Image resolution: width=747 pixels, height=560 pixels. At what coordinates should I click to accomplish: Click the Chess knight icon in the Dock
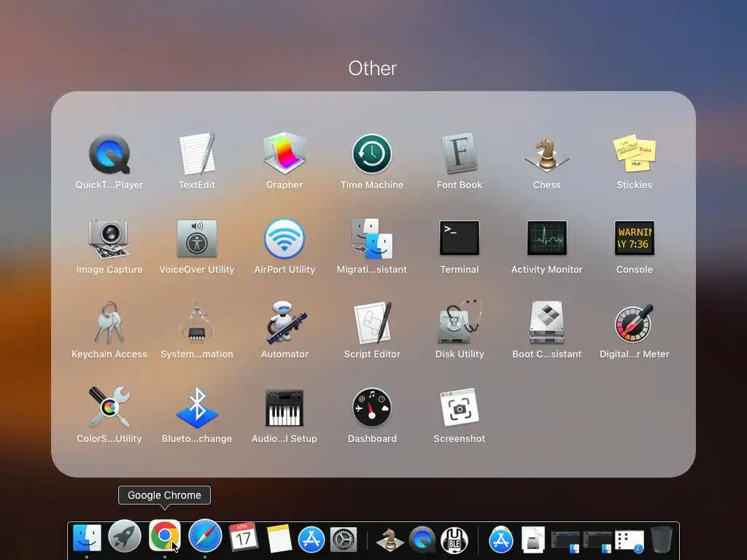click(390, 540)
